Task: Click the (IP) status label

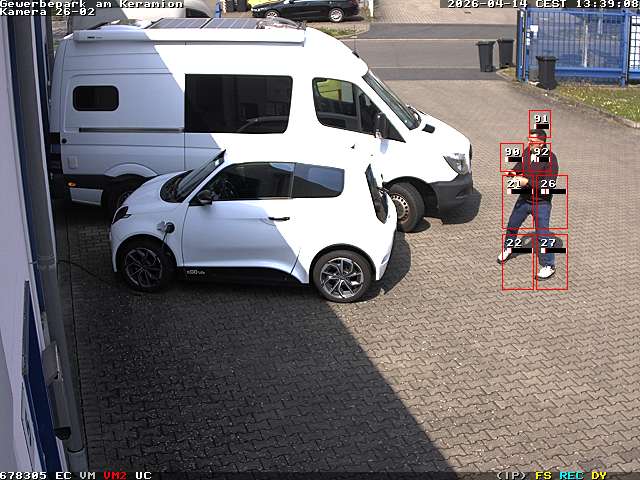Action: pos(511,475)
